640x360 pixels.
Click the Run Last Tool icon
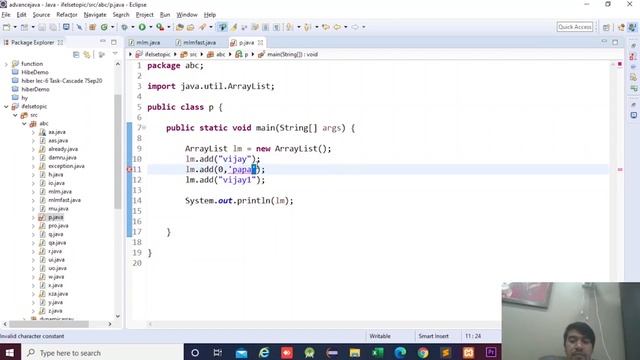(x=160, y=27)
